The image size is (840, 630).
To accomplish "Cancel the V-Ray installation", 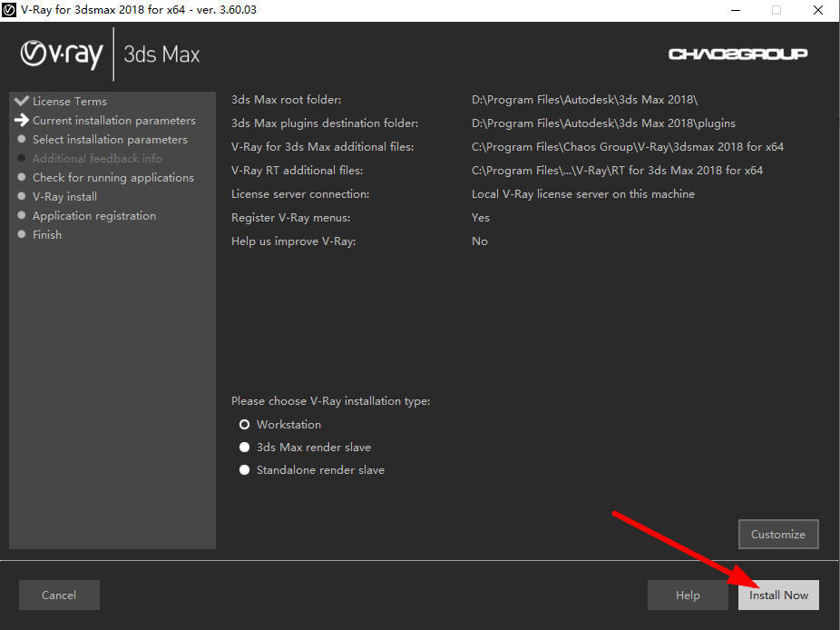I will point(59,595).
